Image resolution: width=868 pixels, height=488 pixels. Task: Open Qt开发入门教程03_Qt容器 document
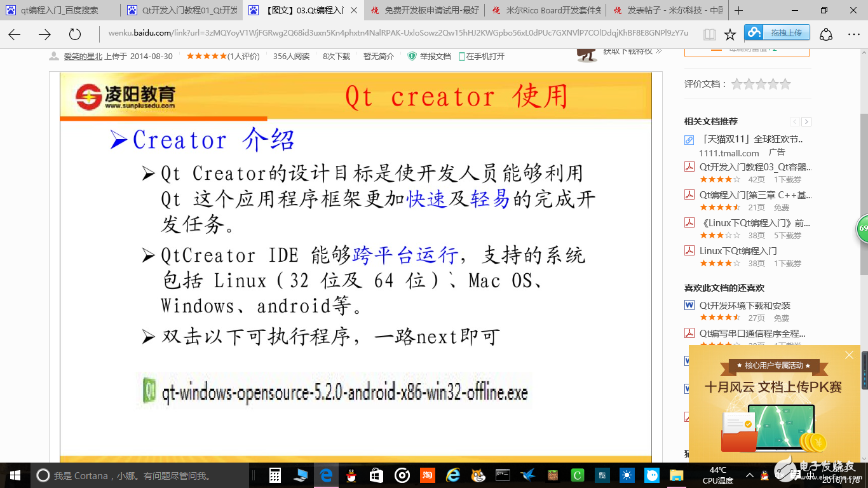click(x=756, y=167)
